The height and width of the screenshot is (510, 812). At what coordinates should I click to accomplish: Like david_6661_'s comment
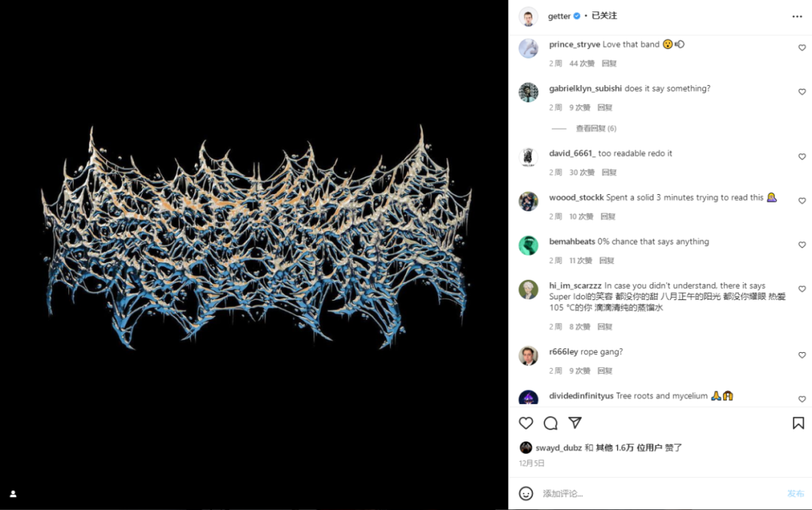(x=801, y=156)
